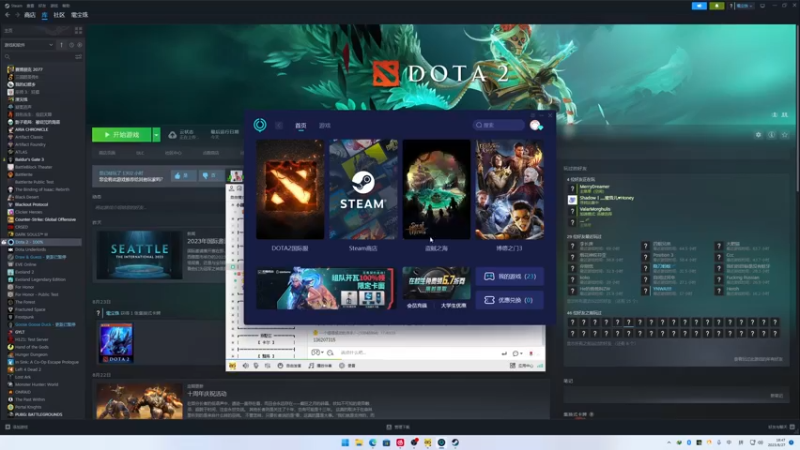
Task: Open the Steam商店 card in launcher
Action: (363, 190)
